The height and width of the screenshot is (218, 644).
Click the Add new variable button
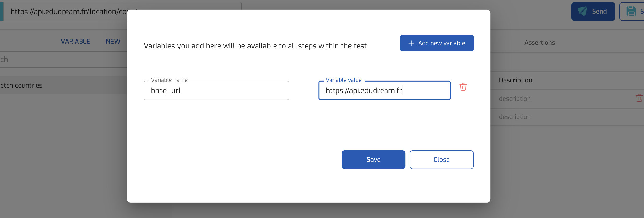(437, 43)
